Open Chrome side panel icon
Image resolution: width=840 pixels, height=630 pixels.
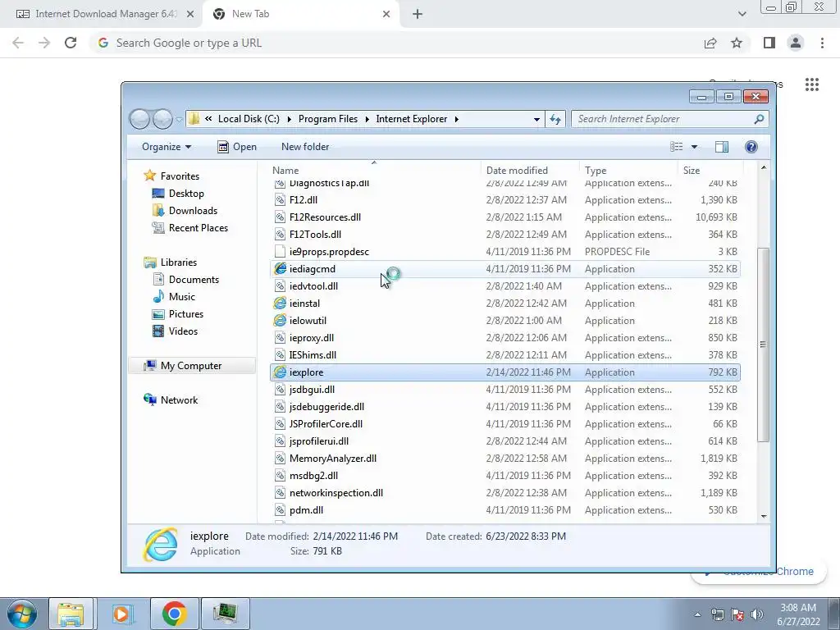[x=769, y=43]
